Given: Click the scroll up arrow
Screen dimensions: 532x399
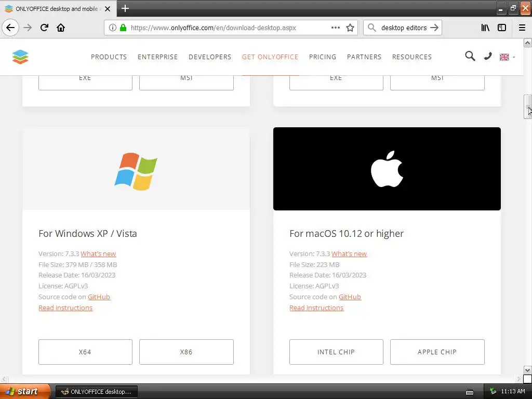Looking at the screenshot, I should coord(528,43).
